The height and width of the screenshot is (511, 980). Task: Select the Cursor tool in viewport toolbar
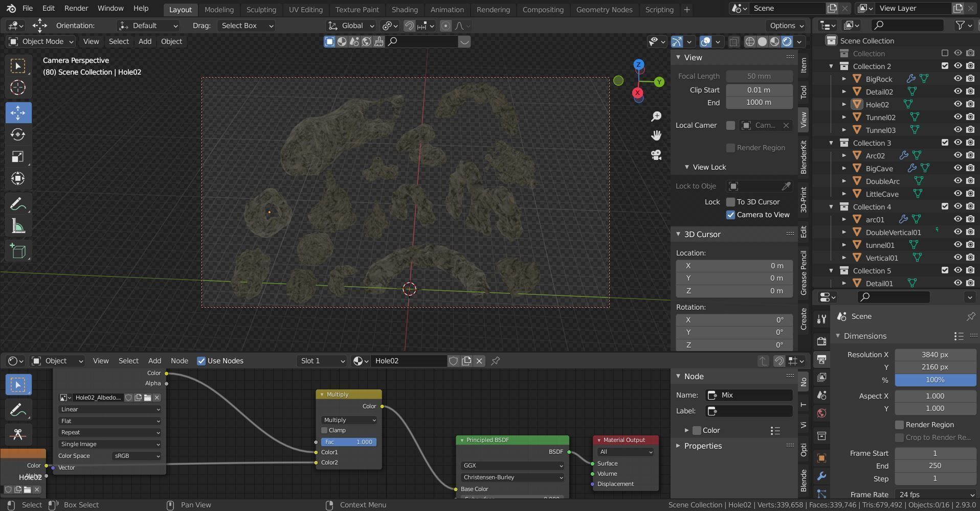tap(18, 87)
